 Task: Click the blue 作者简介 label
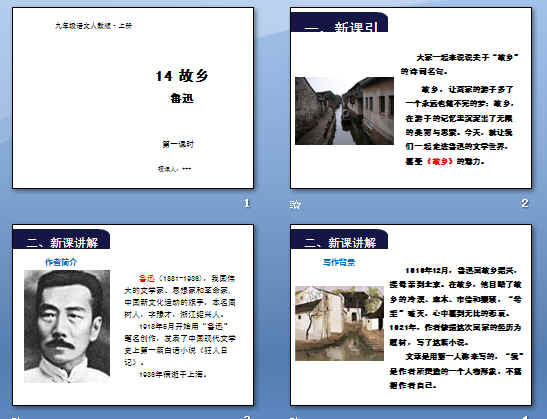click(61, 262)
